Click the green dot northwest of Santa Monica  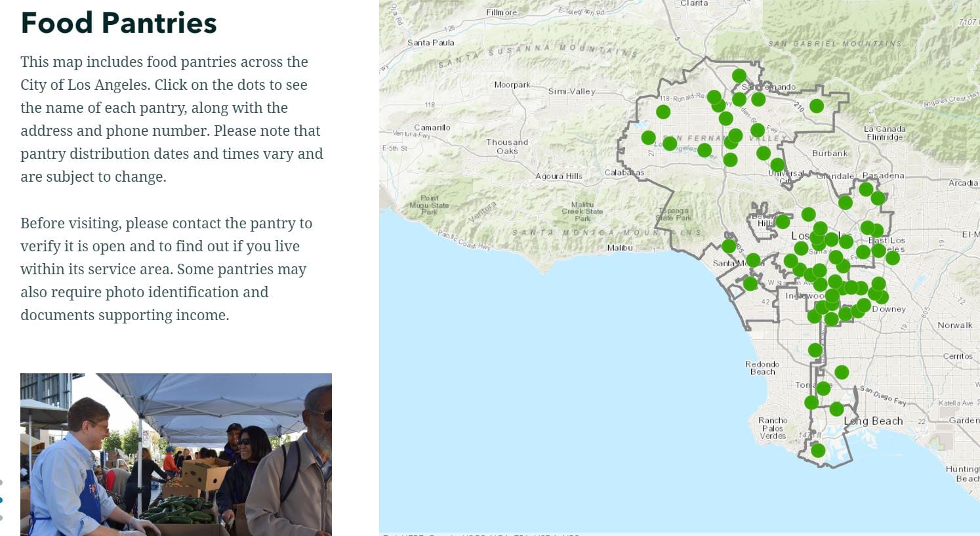point(729,247)
